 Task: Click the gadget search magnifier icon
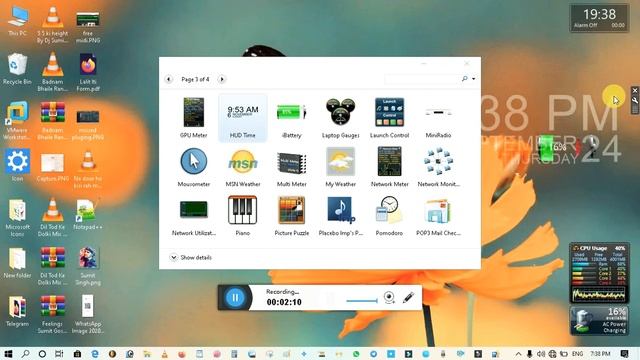pos(464,79)
